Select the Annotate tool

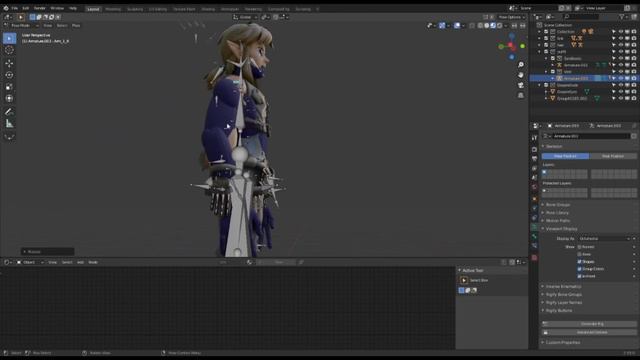[x=9, y=112]
